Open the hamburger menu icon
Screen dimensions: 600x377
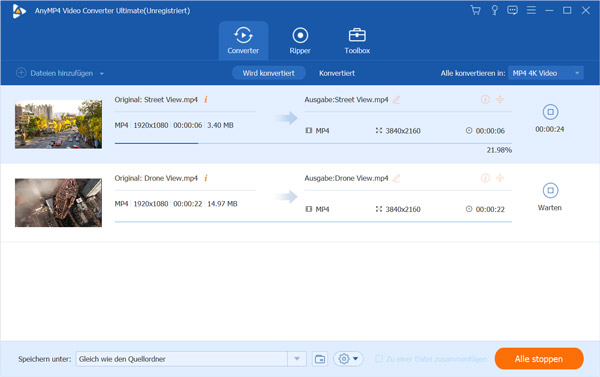(531, 10)
